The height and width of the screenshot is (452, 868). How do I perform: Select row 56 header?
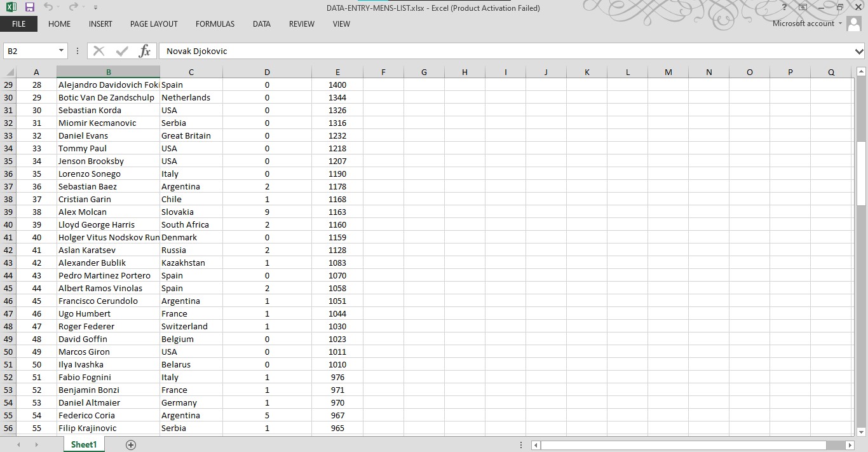click(x=8, y=428)
